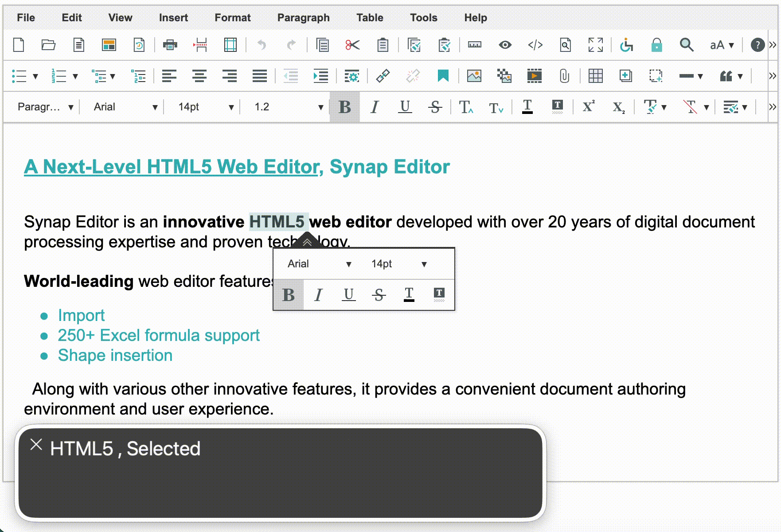Open Arial font dropdown in main toolbar
The image size is (781, 532).
pyautogui.click(x=126, y=107)
